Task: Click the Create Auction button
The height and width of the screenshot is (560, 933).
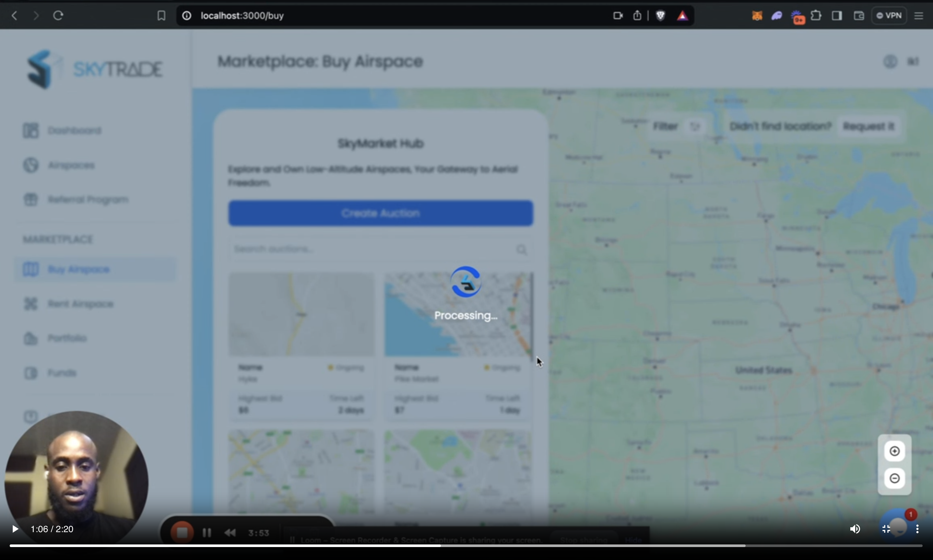Action: 381,213
